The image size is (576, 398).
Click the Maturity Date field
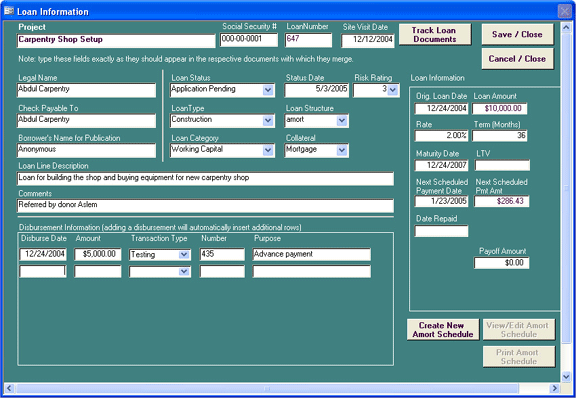pyautogui.click(x=441, y=165)
